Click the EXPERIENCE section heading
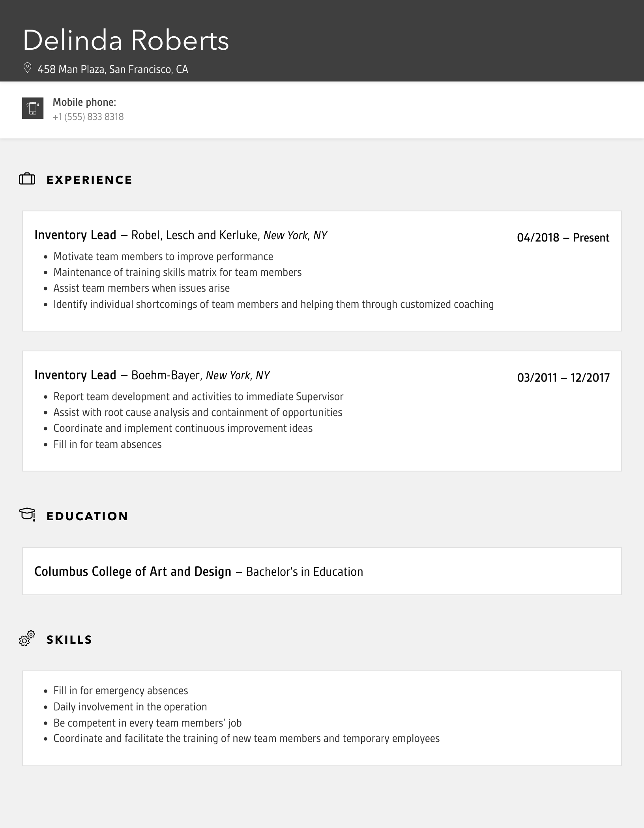The height and width of the screenshot is (828, 644). tap(89, 180)
